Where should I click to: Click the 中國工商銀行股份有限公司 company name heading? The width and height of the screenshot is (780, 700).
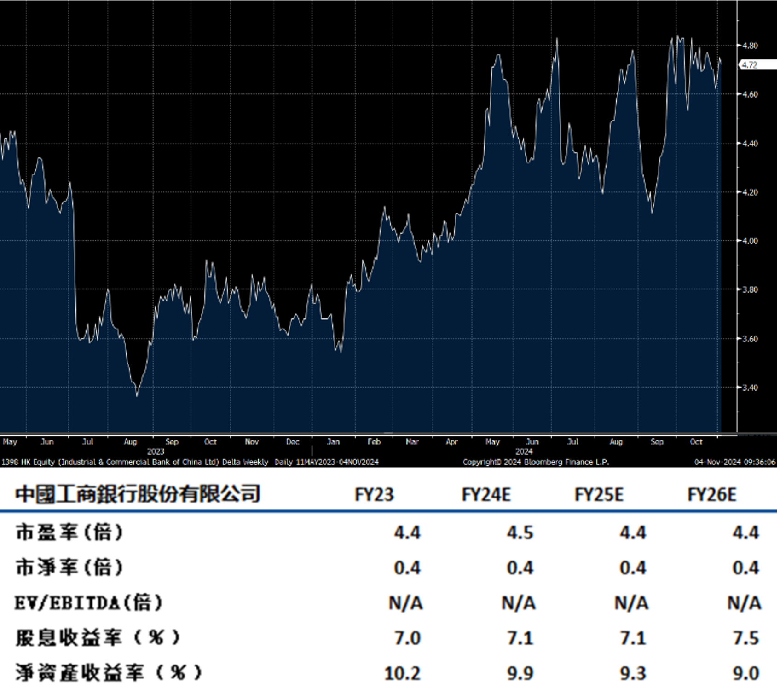click(x=138, y=492)
